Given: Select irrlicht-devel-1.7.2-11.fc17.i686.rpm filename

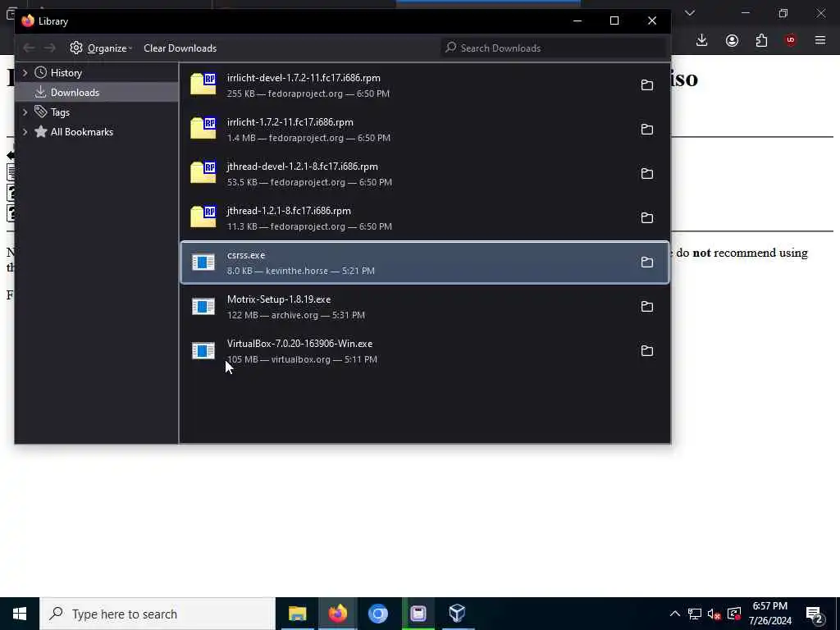Looking at the screenshot, I should (x=304, y=78).
